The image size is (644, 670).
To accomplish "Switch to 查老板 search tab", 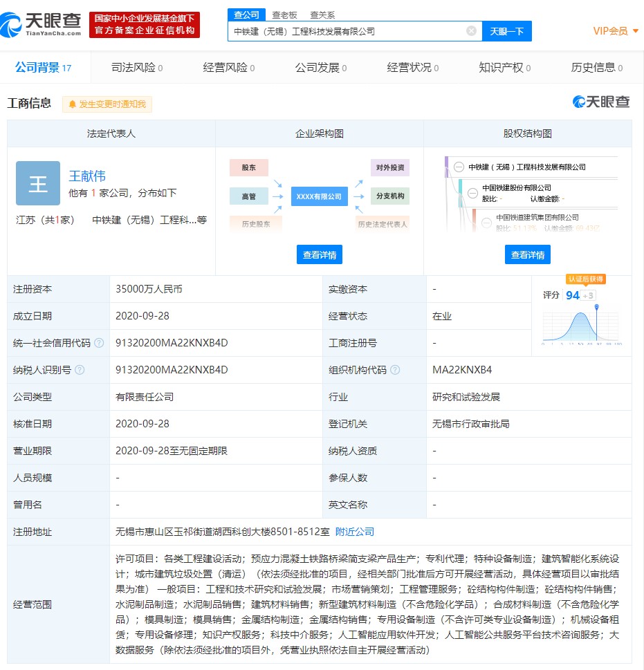I will coord(284,15).
